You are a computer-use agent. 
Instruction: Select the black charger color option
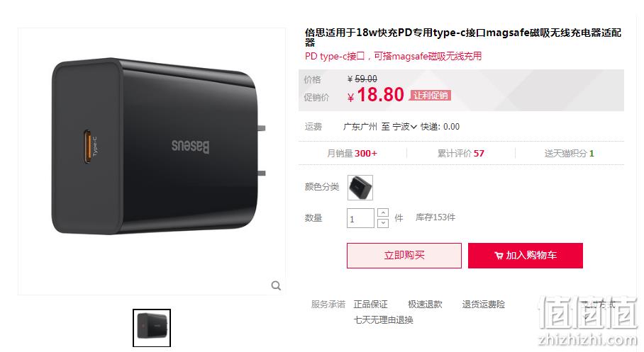(x=360, y=188)
